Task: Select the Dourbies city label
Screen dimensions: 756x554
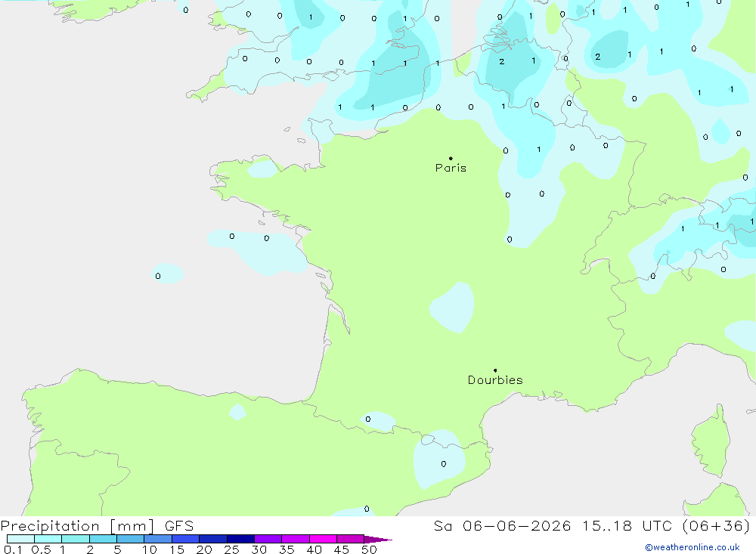Action: 495,380
